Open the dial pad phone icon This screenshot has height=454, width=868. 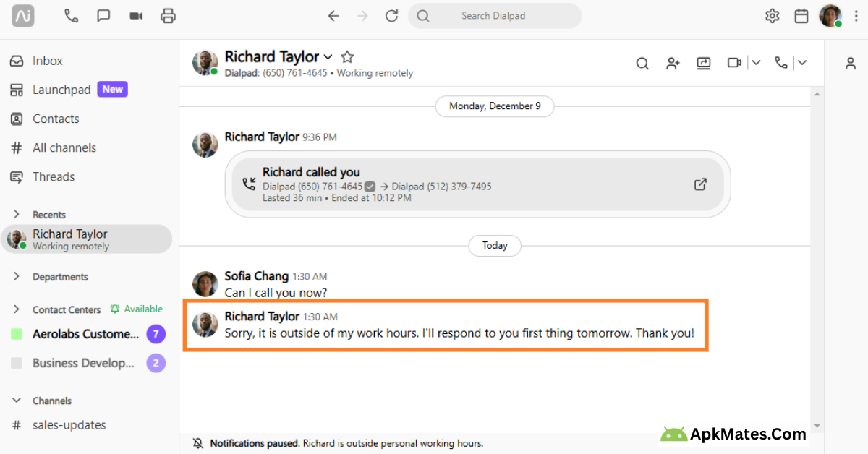point(70,15)
